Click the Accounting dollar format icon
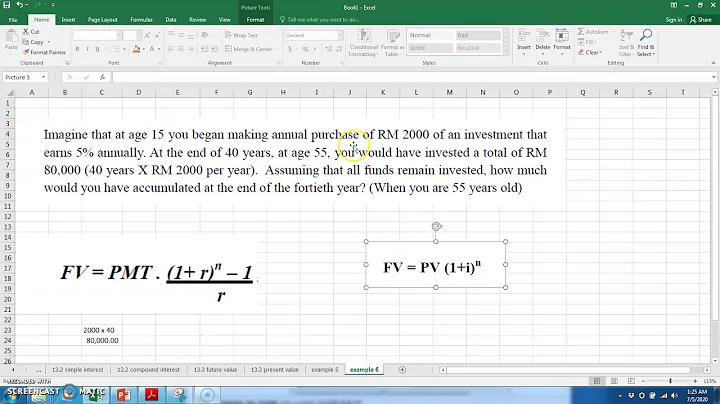The height and width of the screenshot is (404, 720). [290, 49]
